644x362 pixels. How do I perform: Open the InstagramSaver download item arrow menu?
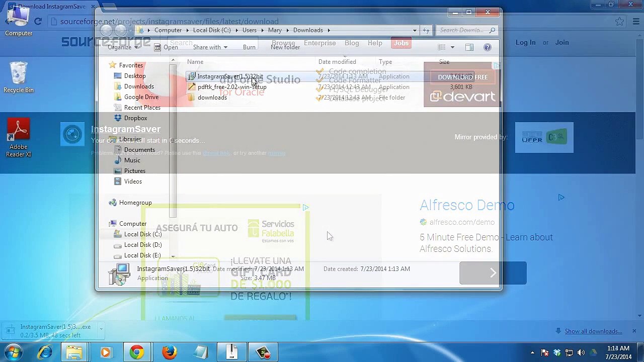(101, 329)
